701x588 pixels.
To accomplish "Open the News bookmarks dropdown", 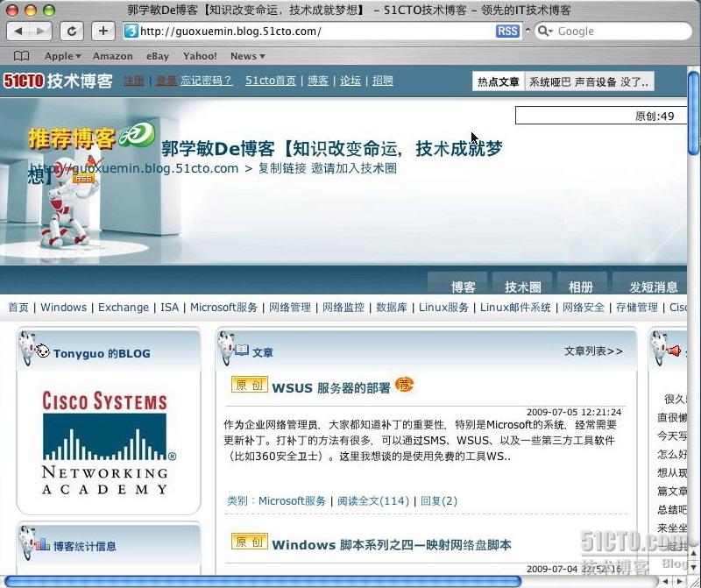I will point(248,56).
